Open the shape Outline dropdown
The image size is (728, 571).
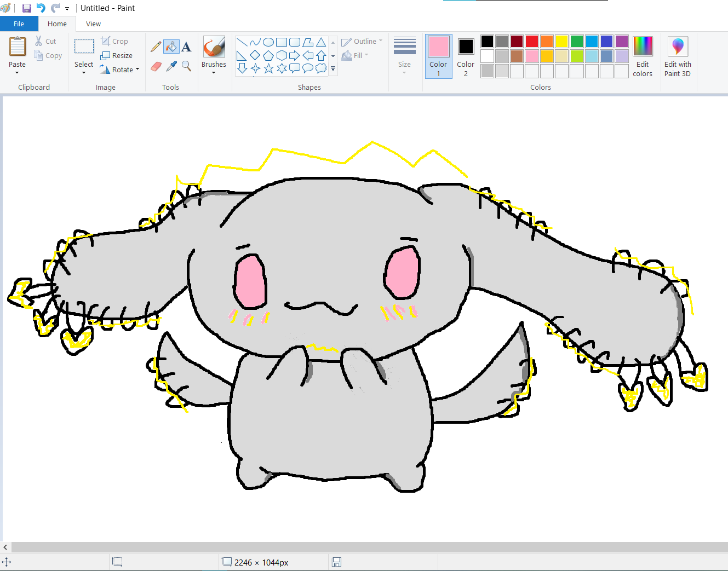362,41
